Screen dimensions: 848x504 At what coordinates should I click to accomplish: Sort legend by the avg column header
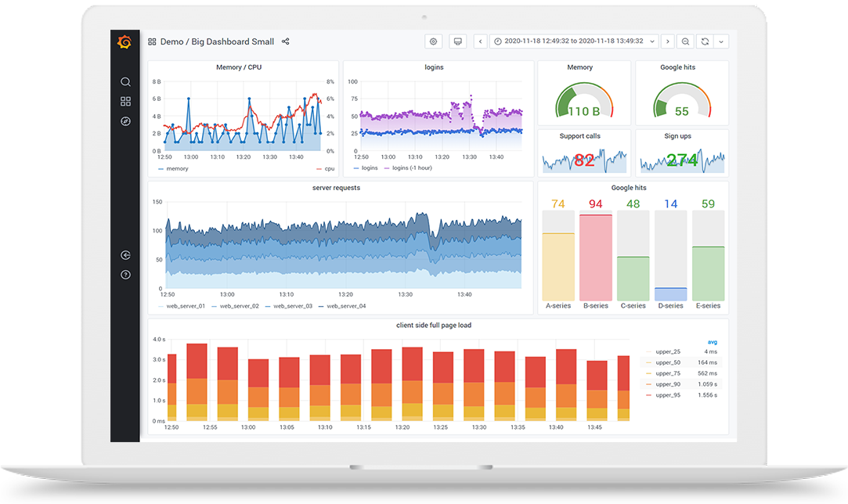713,342
